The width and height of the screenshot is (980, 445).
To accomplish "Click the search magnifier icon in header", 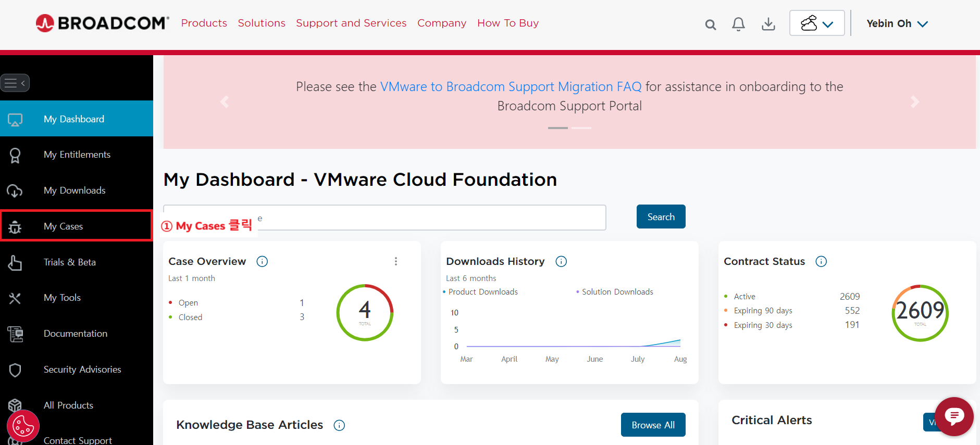I will coord(710,24).
